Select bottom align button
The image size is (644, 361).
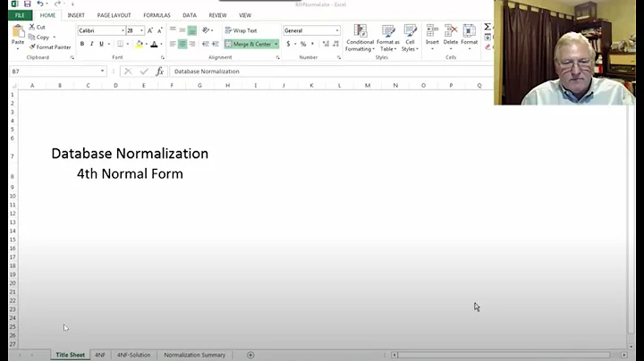click(x=191, y=30)
